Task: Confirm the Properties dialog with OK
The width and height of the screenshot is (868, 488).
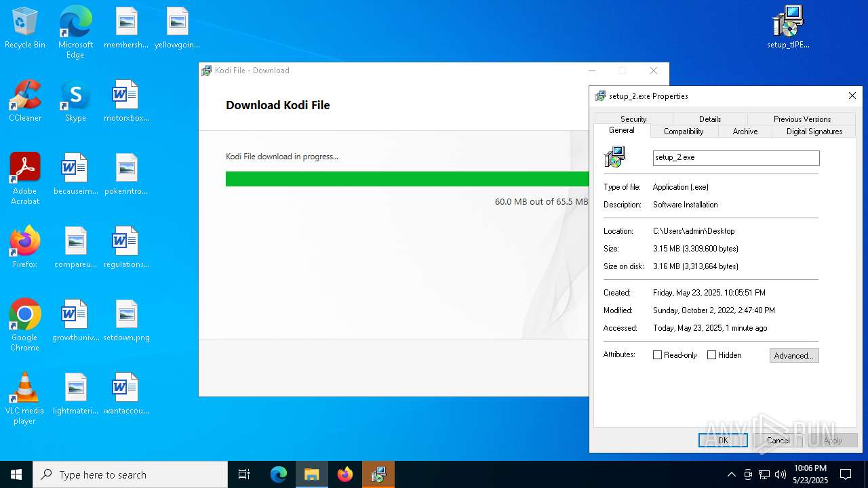Action: [x=723, y=440]
